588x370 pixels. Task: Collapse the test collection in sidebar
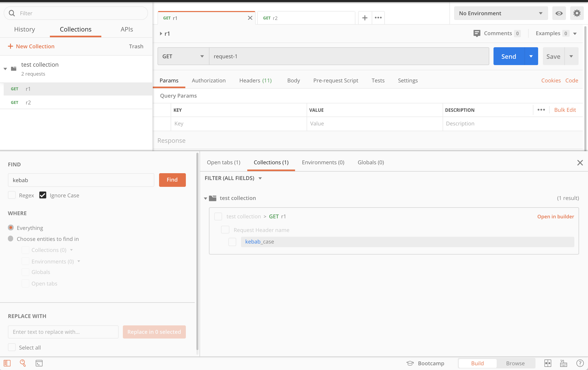(x=5, y=69)
